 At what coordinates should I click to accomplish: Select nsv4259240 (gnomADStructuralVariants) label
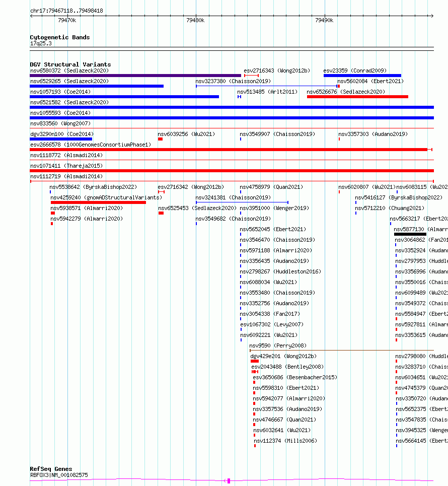[106, 197]
